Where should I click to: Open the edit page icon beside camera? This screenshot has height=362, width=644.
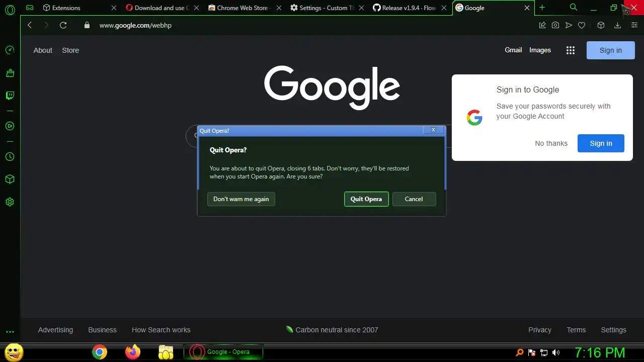pos(542,25)
